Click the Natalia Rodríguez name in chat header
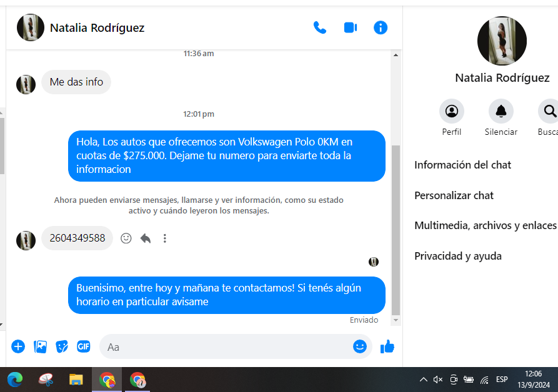The image size is (558, 392). coord(97,27)
